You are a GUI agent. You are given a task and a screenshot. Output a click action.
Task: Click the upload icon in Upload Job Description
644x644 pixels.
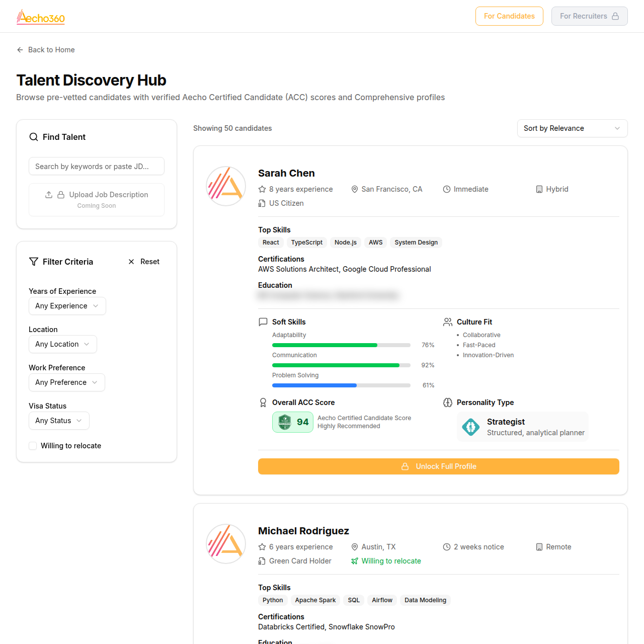point(49,194)
